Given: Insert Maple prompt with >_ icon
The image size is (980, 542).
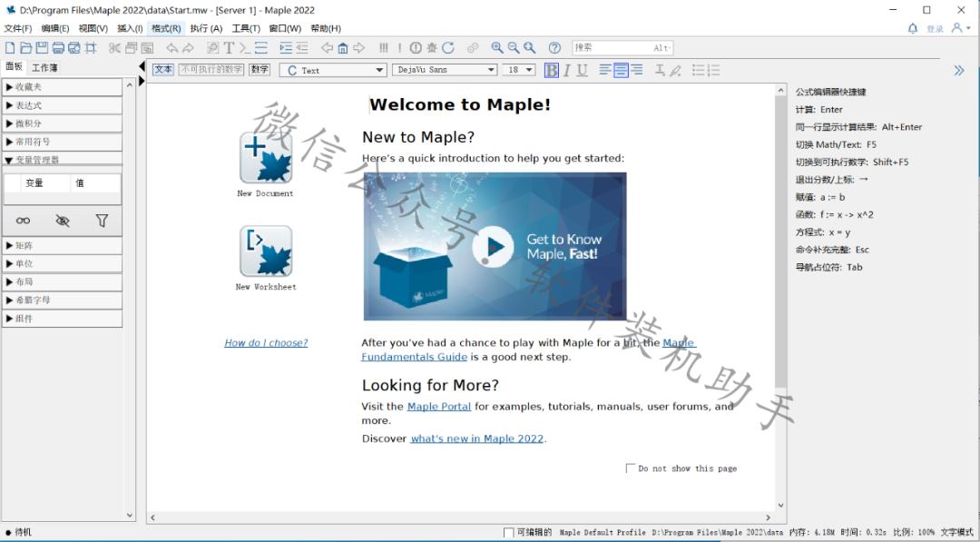Looking at the screenshot, I should point(244,47).
